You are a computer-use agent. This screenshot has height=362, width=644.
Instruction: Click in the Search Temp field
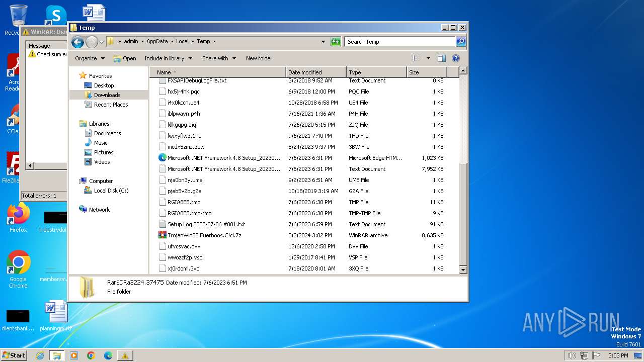pos(400,42)
